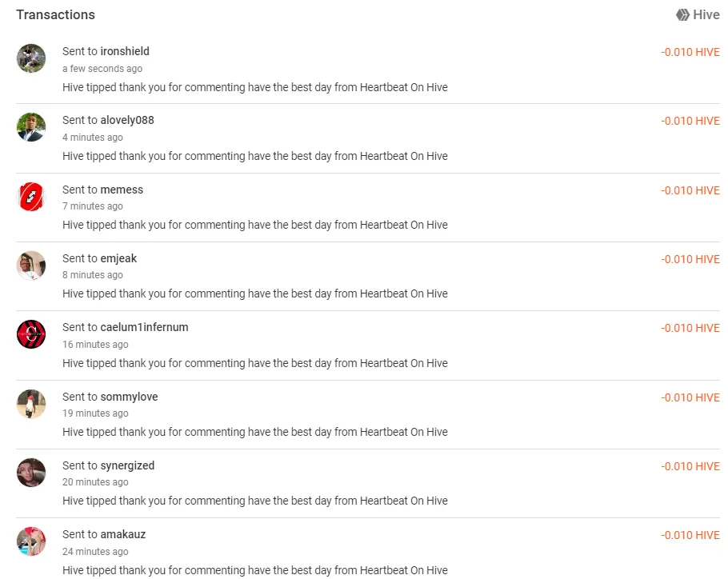Open the ironshield username link
Screen dimensions: 728x579
(x=125, y=51)
